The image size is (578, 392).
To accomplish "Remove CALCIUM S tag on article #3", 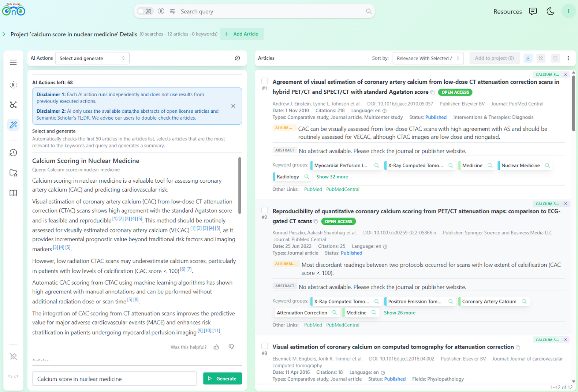I will click(x=566, y=340).
